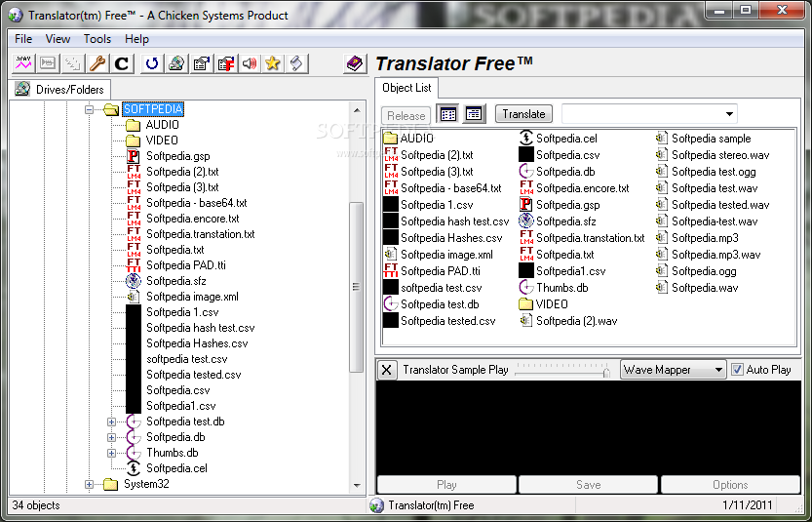Click the Options button in the sample player

730,485
